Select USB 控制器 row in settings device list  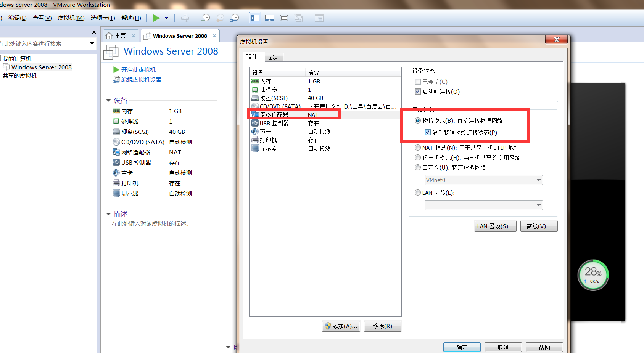pyautogui.click(x=325, y=123)
